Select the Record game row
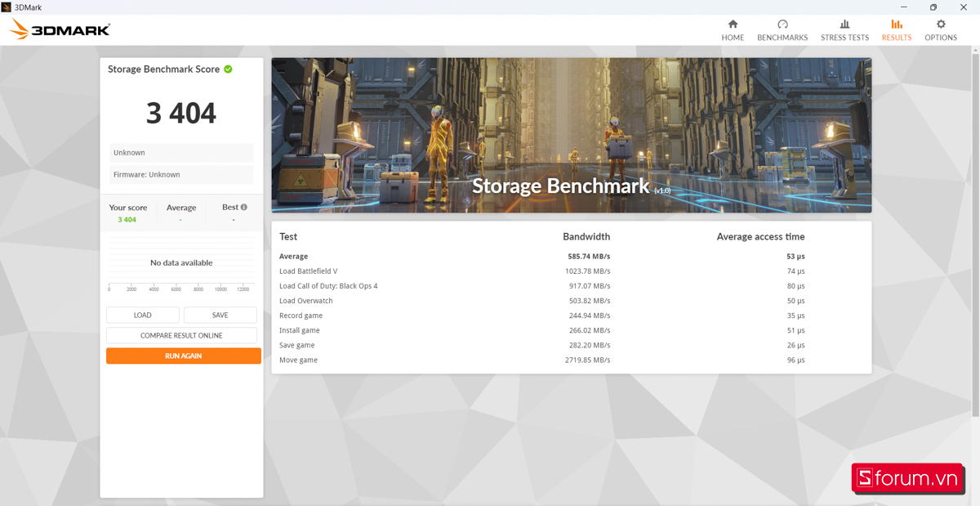 click(571, 316)
